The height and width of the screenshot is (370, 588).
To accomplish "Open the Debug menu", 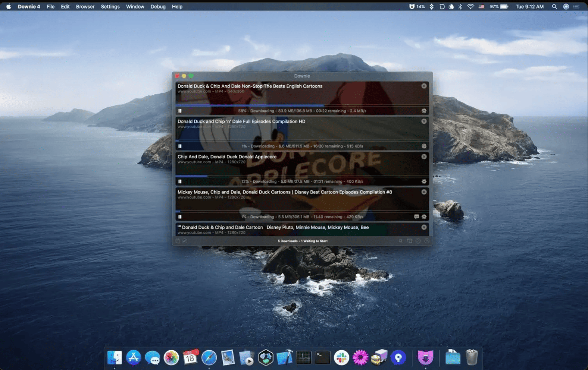I will click(x=158, y=7).
